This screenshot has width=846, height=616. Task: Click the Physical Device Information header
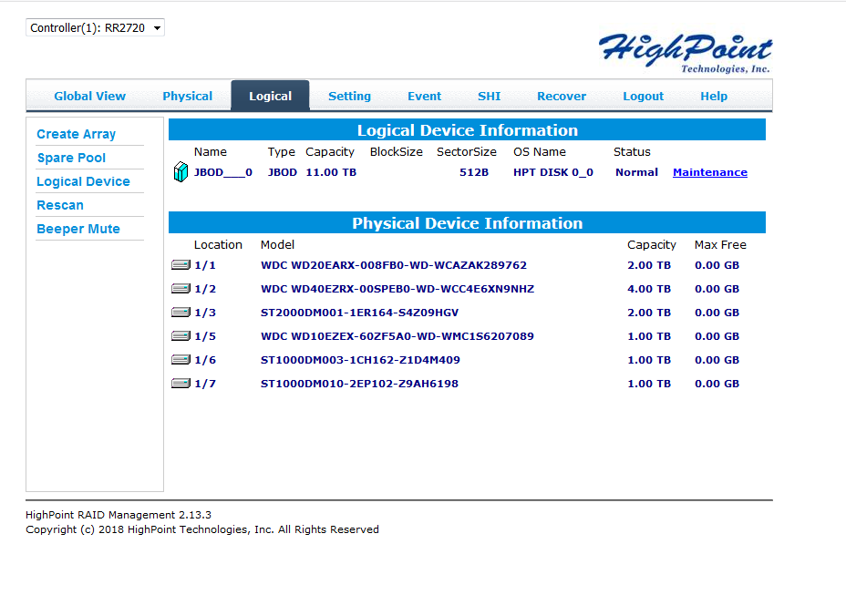click(x=467, y=222)
